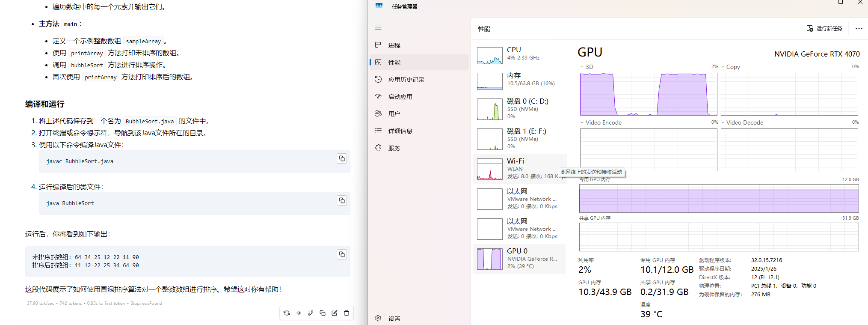Open 应用历史记录 (App history) page

point(406,80)
